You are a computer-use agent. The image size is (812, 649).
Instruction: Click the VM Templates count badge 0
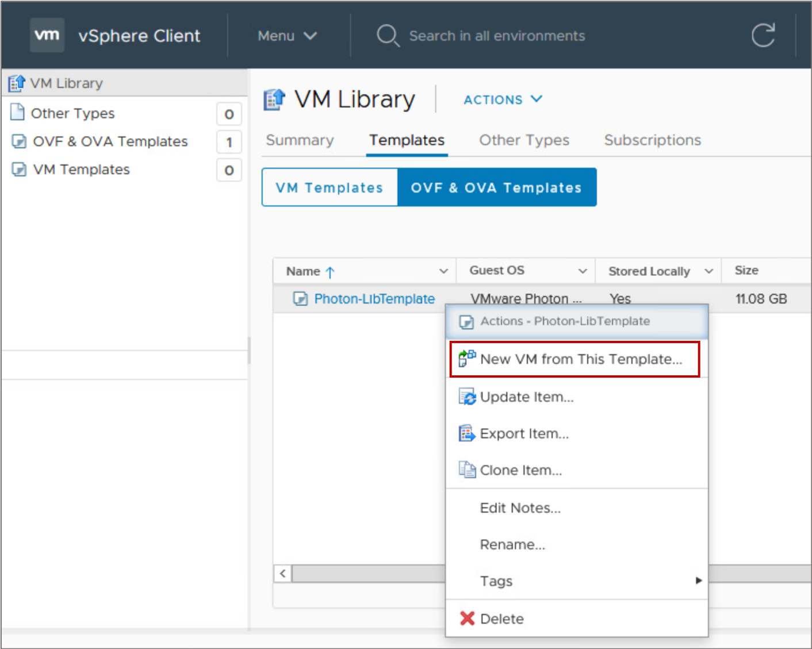229,170
